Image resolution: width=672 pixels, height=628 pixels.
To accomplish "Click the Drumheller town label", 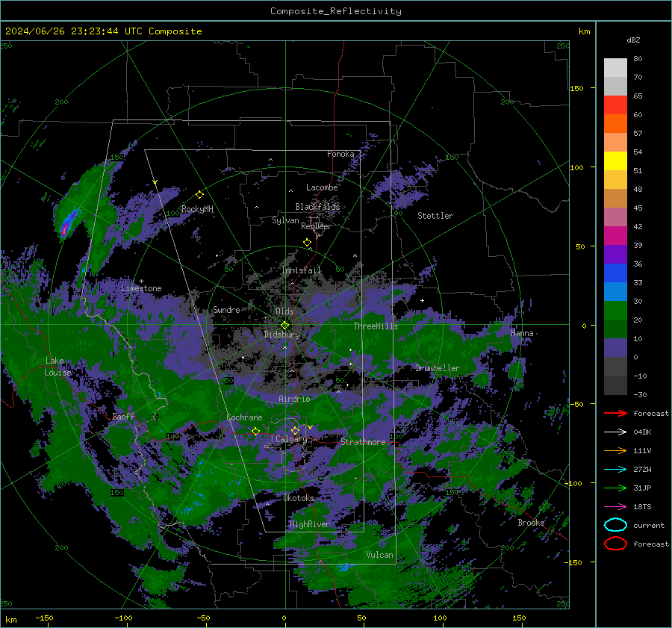I will (x=438, y=368).
